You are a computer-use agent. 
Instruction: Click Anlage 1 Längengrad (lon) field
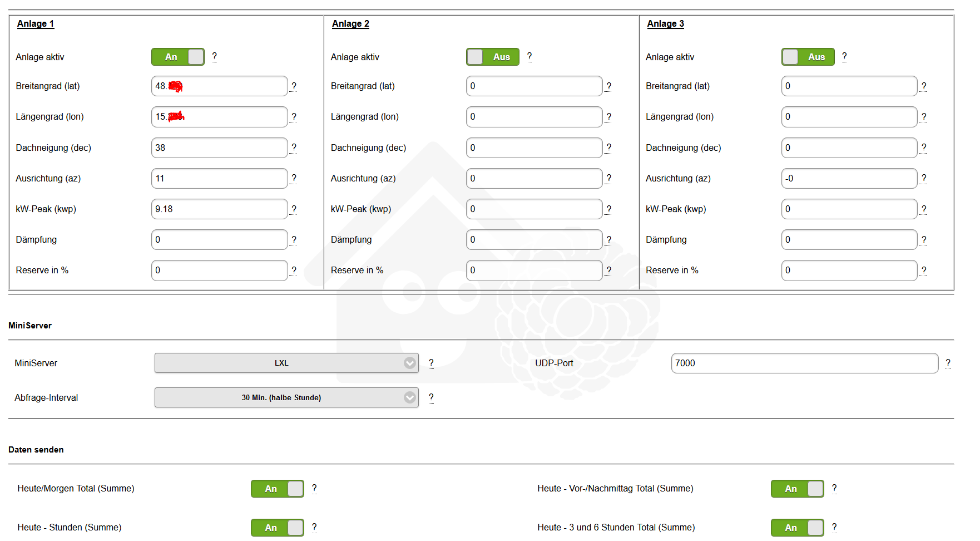(x=220, y=117)
